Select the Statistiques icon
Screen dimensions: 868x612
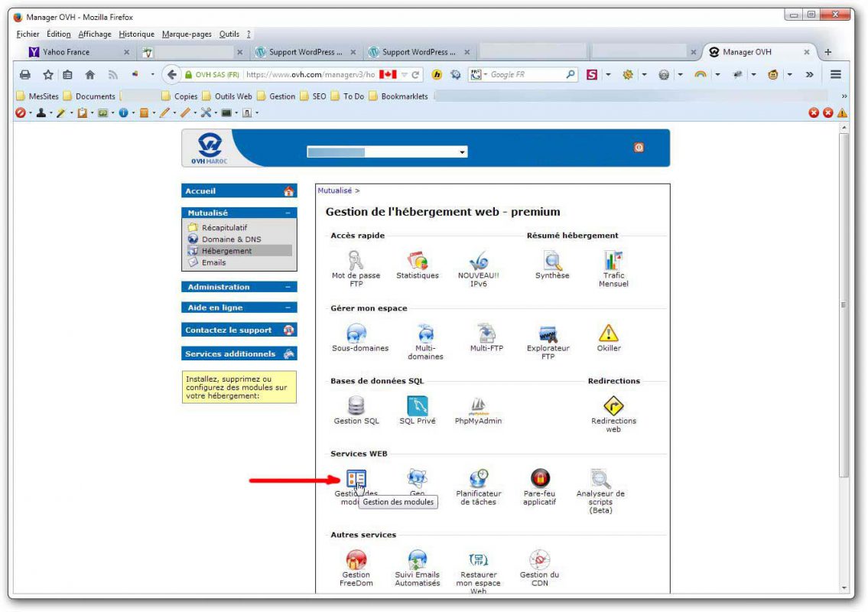coord(418,260)
